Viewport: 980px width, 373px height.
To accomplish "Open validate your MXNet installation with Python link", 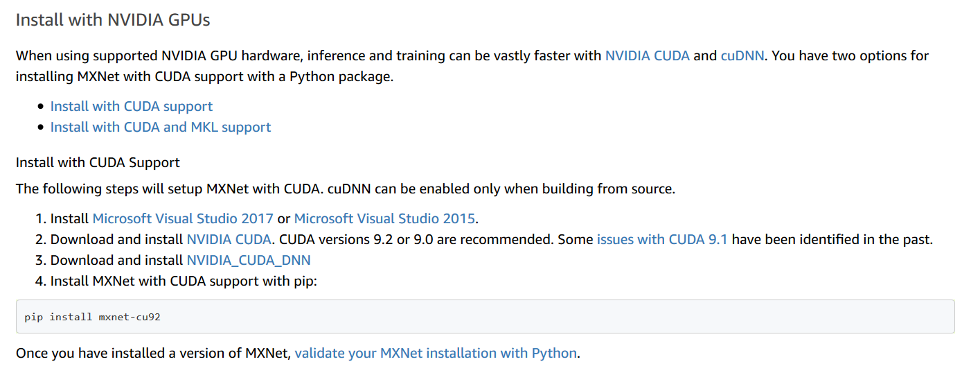I will pos(436,353).
